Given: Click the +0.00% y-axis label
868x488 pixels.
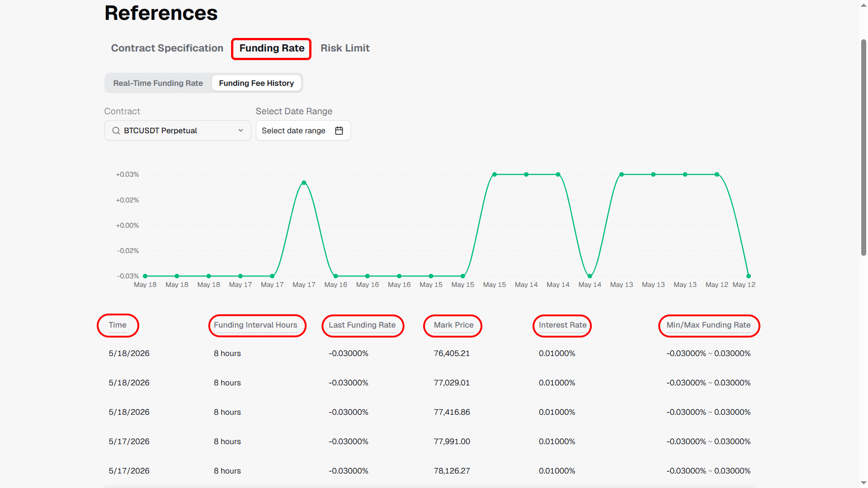Looking at the screenshot, I should (127, 225).
